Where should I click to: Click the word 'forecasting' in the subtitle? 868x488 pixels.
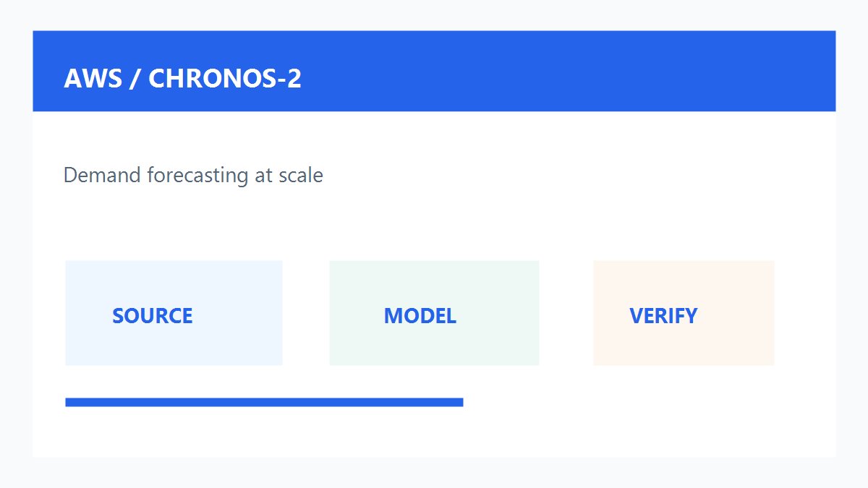click(197, 175)
